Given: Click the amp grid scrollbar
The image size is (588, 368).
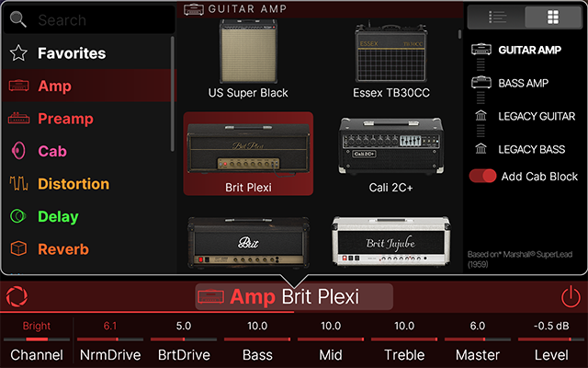Looking at the screenshot, I should [459, 34].
